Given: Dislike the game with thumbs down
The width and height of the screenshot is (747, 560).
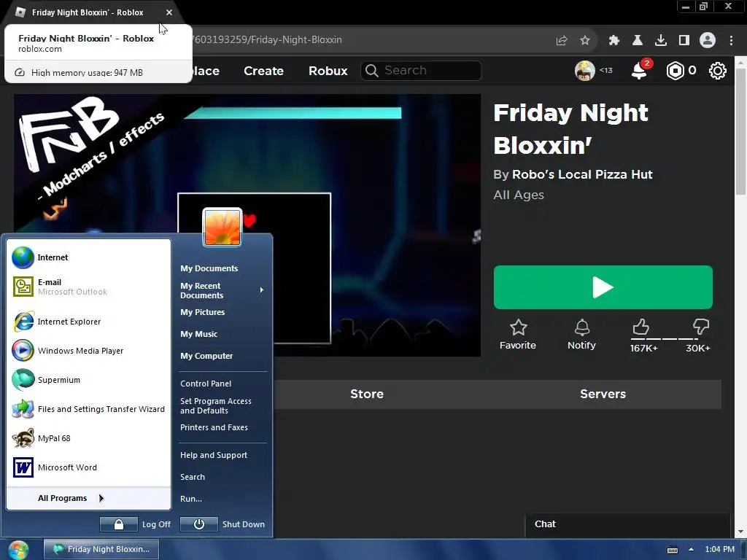Looking at the screenshot, I should (700, 327).
